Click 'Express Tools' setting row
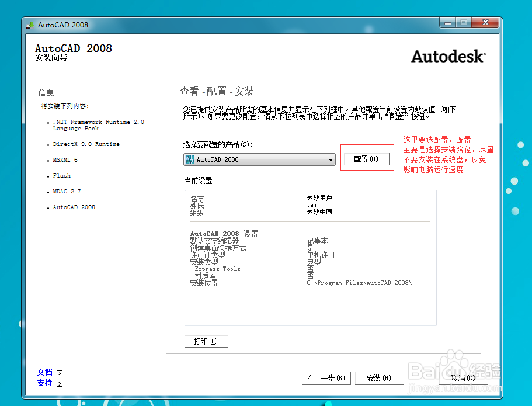Viewport: 532px width, 406px height. click(x=217, y=269)
